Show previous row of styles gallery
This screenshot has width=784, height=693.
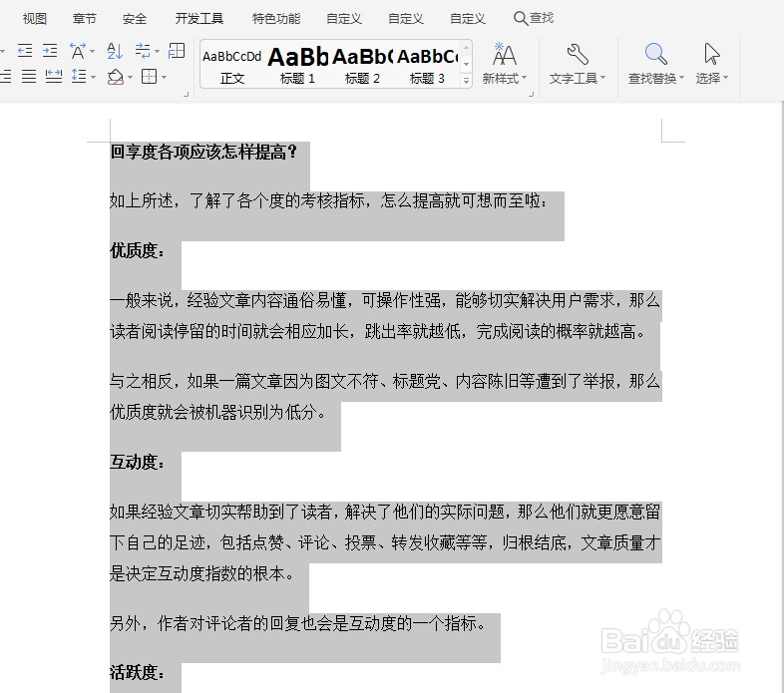466,48
